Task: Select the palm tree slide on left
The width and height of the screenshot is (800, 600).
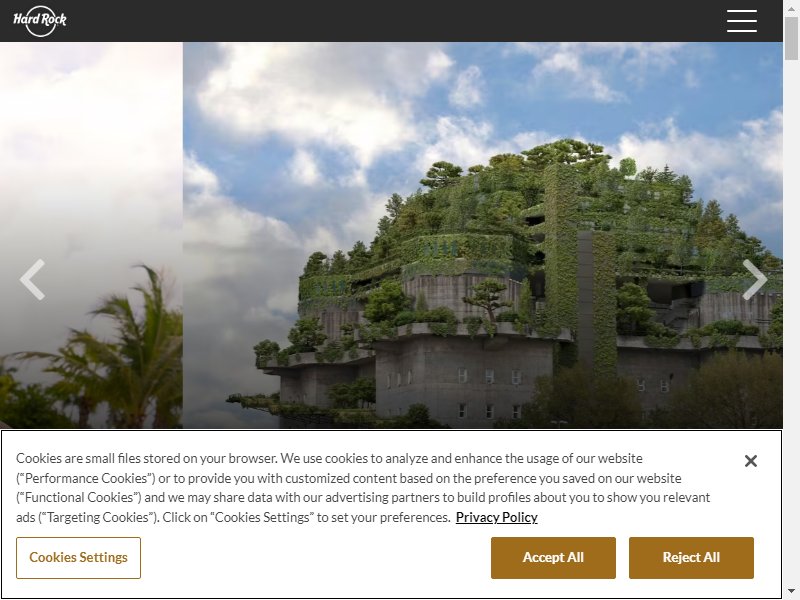Action: [x=91, y=235]
